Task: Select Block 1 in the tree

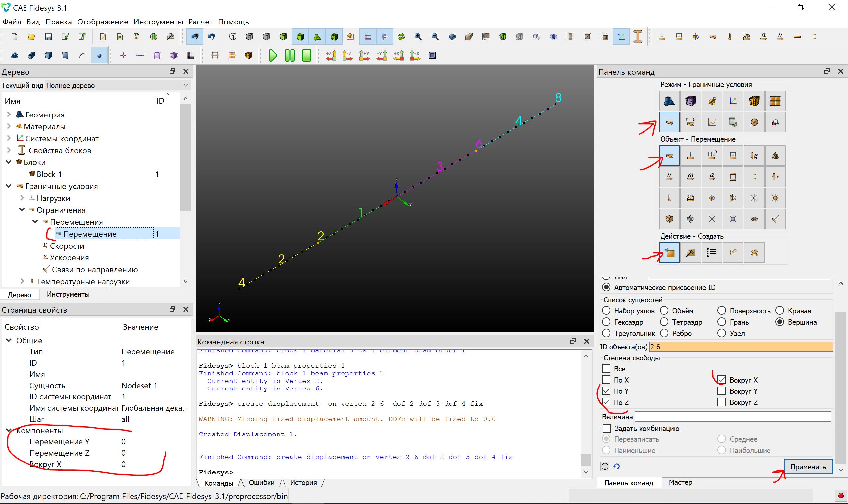Action: [49, 174]
